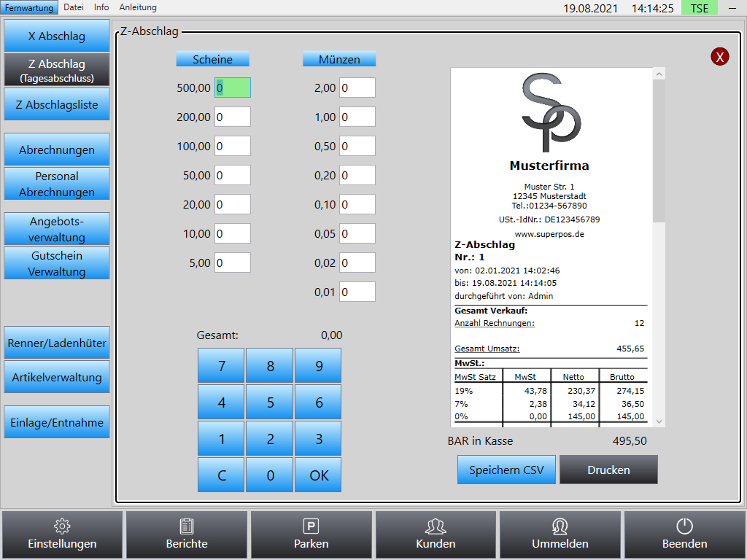
Task: Select the 0,50 Münzen count field
Action: [x=357, y=146]
